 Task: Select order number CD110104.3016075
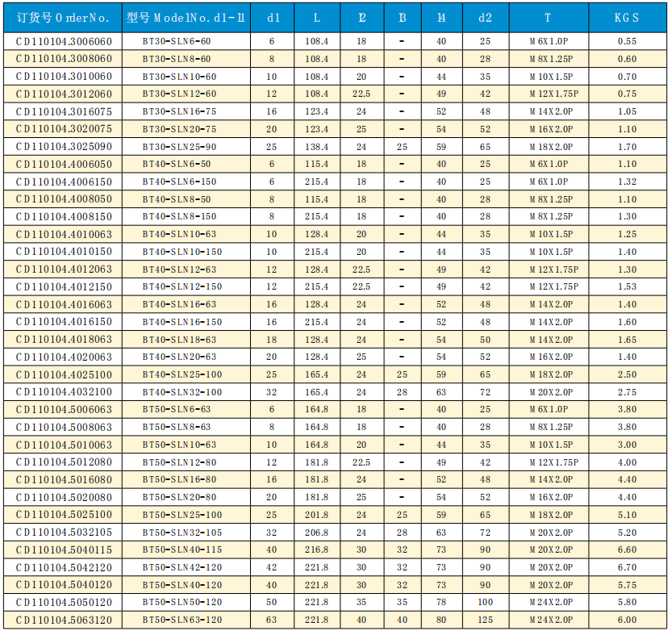(64, 112)
